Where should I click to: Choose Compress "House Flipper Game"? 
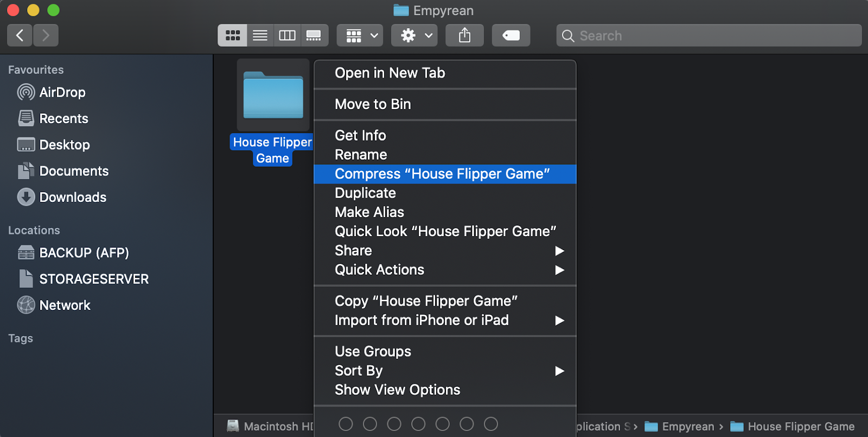[x=442, y=174]
